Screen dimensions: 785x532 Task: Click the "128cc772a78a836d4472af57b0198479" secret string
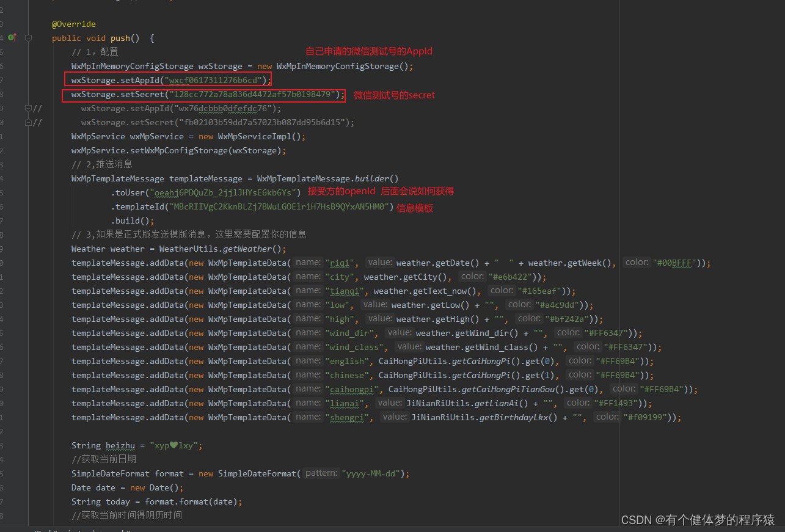click(x=252, y=94)
